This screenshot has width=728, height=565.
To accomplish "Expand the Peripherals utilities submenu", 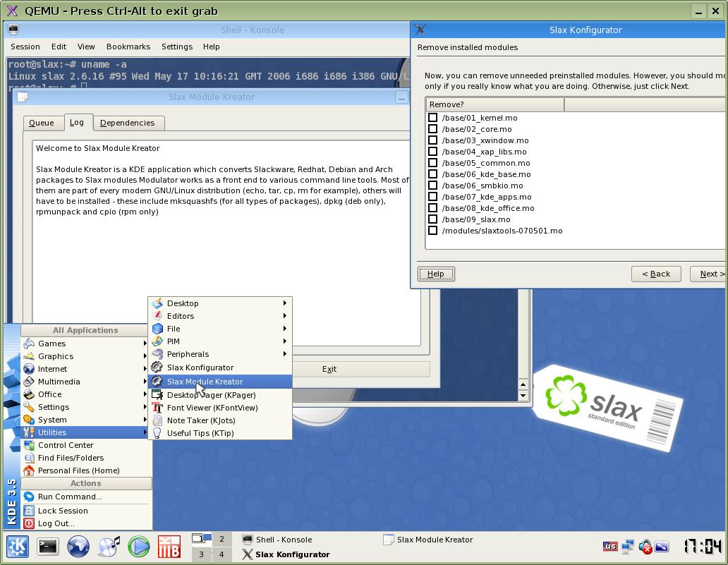I will 220,354.
